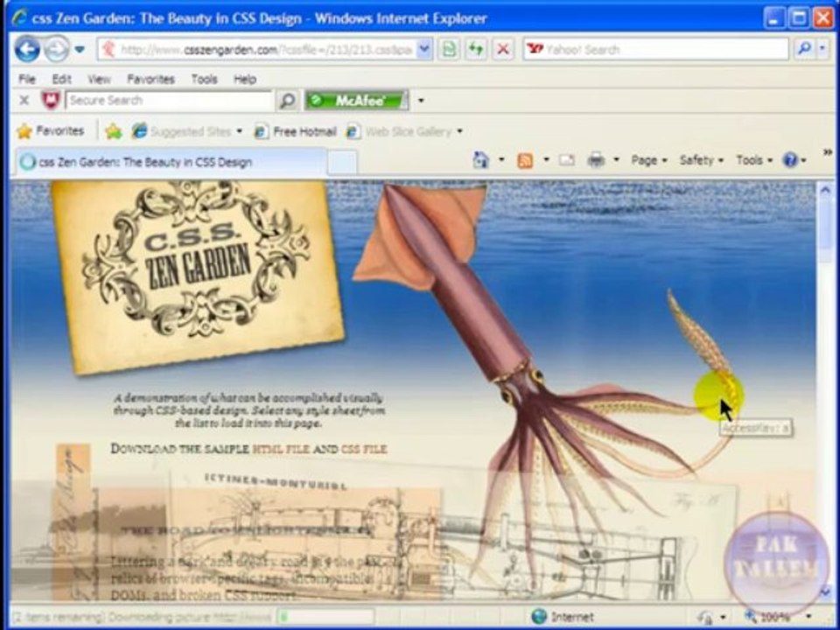Click the vertical scrollbar up arrow

click(x=825, y=190)
